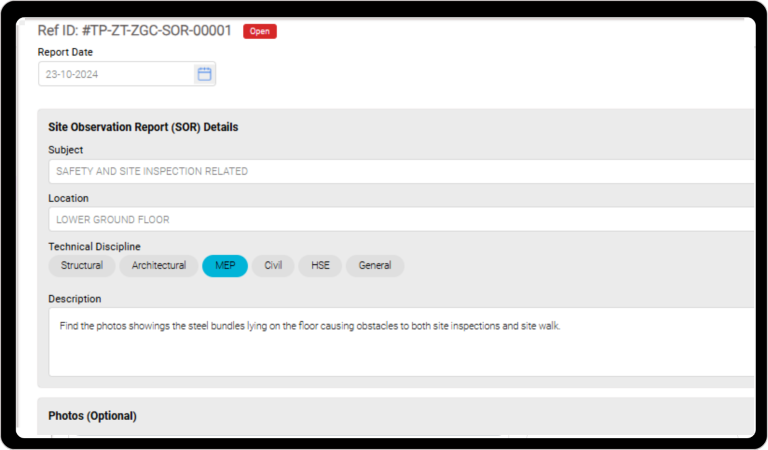Image resolution: width=768 pixels, height=450 pixels.
Task: Click the Report Date field showing 23-10-2024
Action: point(115,74)
